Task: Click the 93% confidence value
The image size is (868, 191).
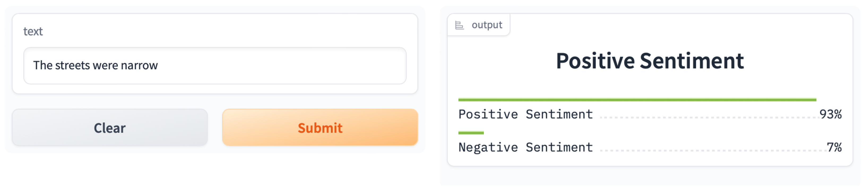Action: tap(830, 114)
